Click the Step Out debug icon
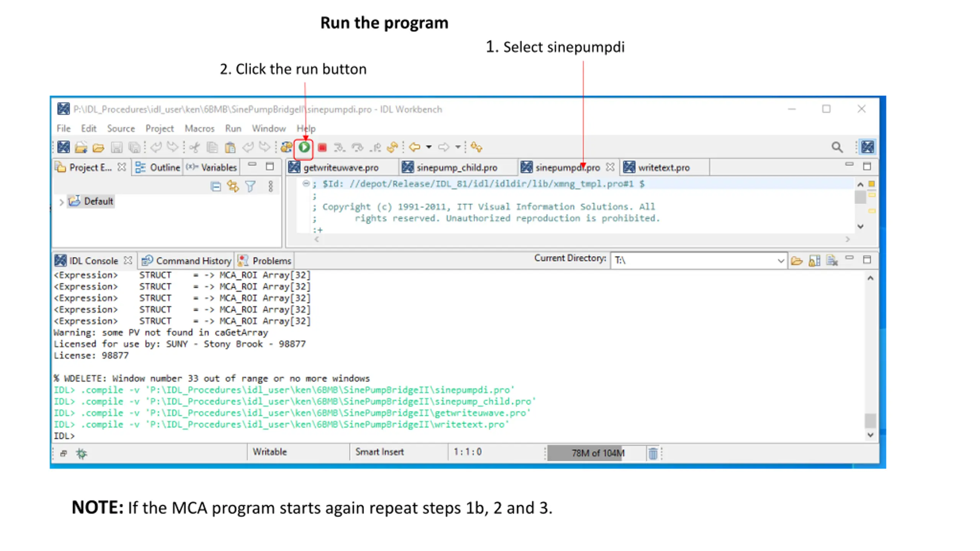The image size is (980, 551). (375, 147)
